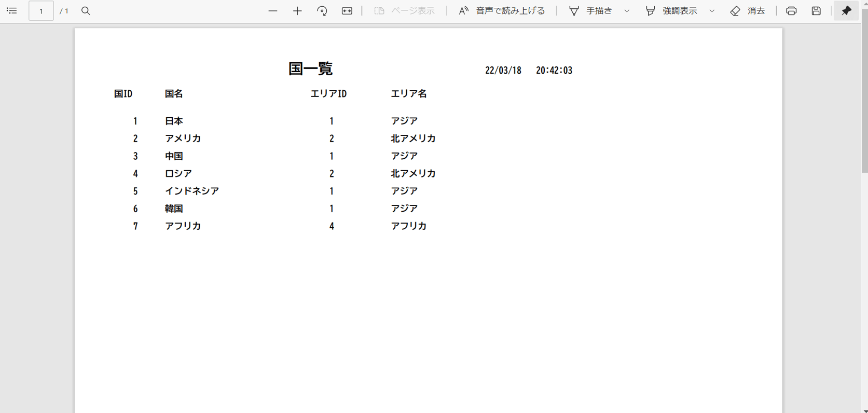Click the scrollbar down arrow
868x413 pixels.
[864, 410]
